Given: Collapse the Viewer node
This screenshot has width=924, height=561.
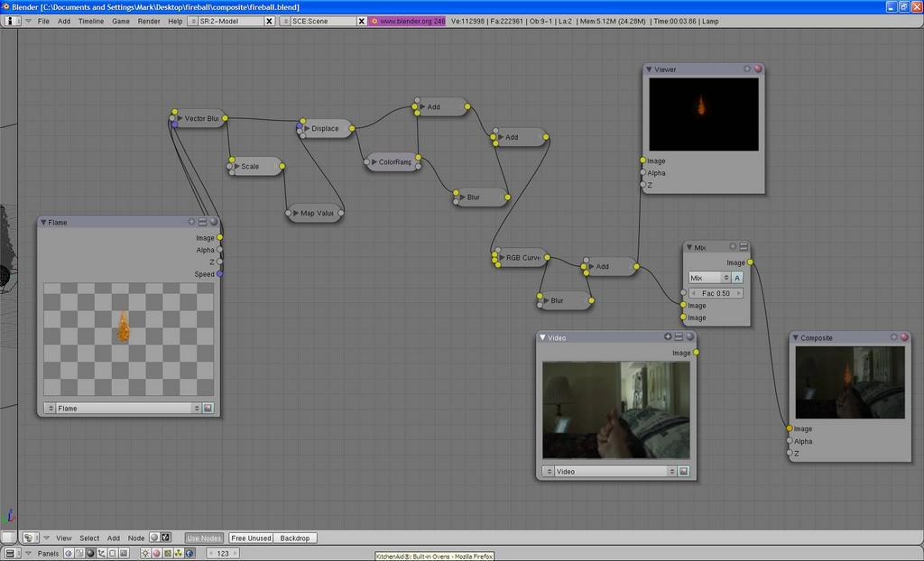Looking at the screenshot, I should [649, 69].
